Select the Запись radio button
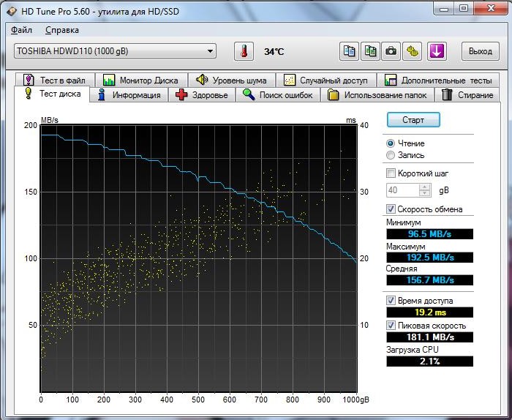Image resolution: width=512 pixels, height=420 pixels. pos(391,155)
